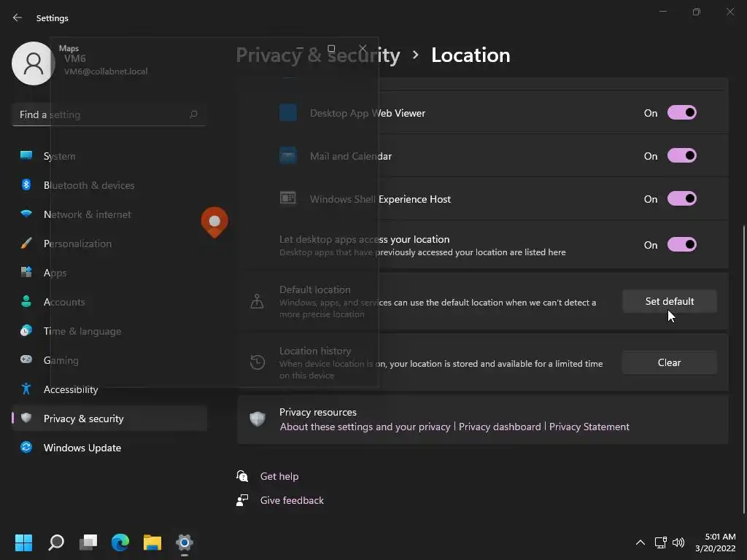Select Gaming in the sidebar
747x560 pixels.
pyautogui.click(x=109, y=360)
